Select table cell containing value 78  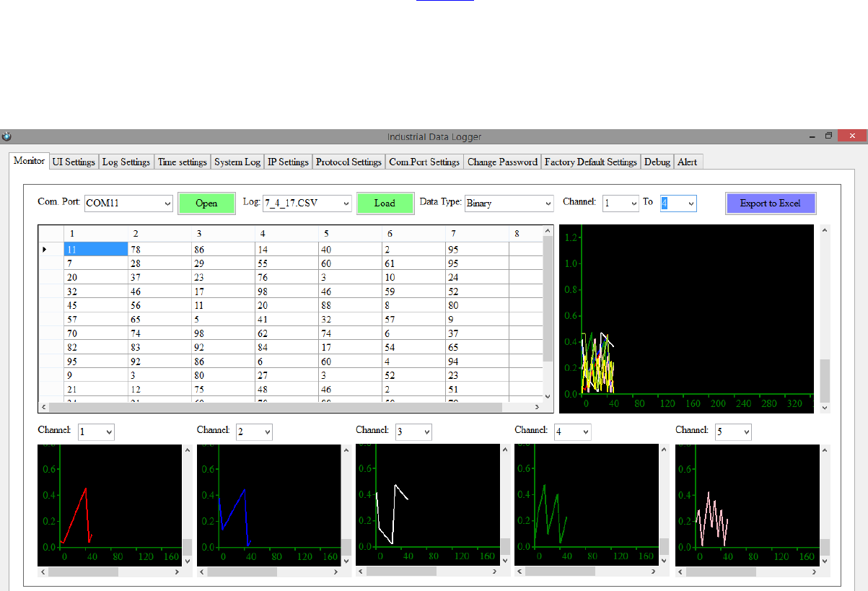(159, 250)
